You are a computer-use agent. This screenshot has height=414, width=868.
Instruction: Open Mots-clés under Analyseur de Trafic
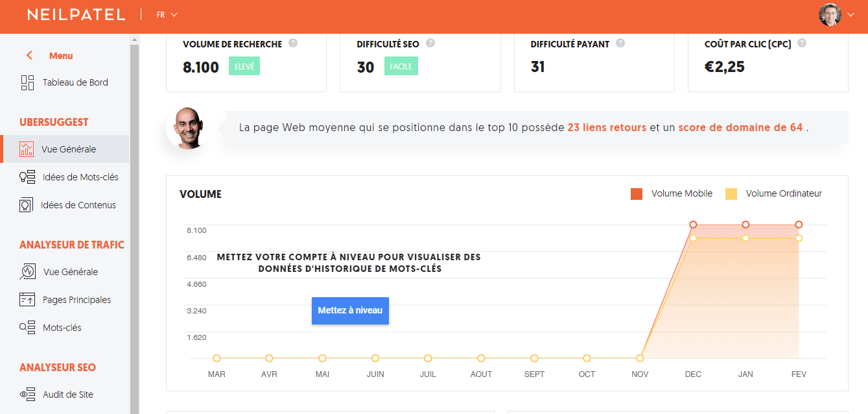[62, 328]
